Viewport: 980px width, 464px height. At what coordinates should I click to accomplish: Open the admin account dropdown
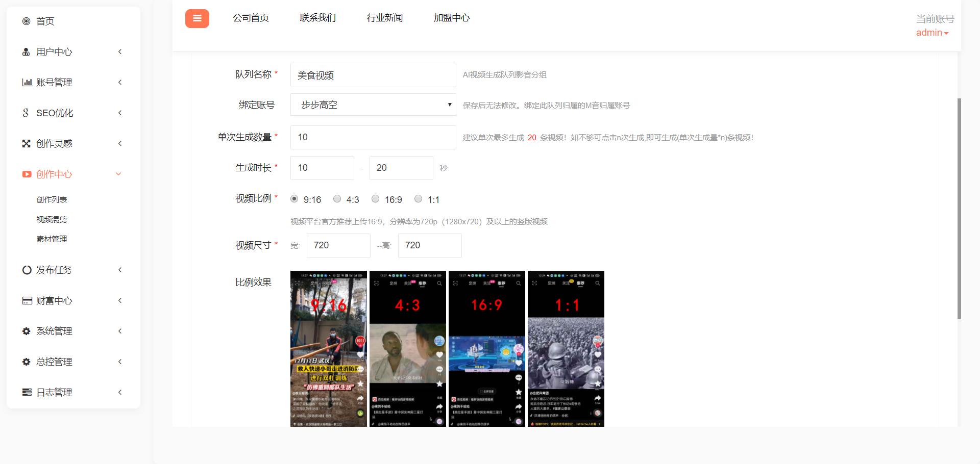[x=932, y=33]
